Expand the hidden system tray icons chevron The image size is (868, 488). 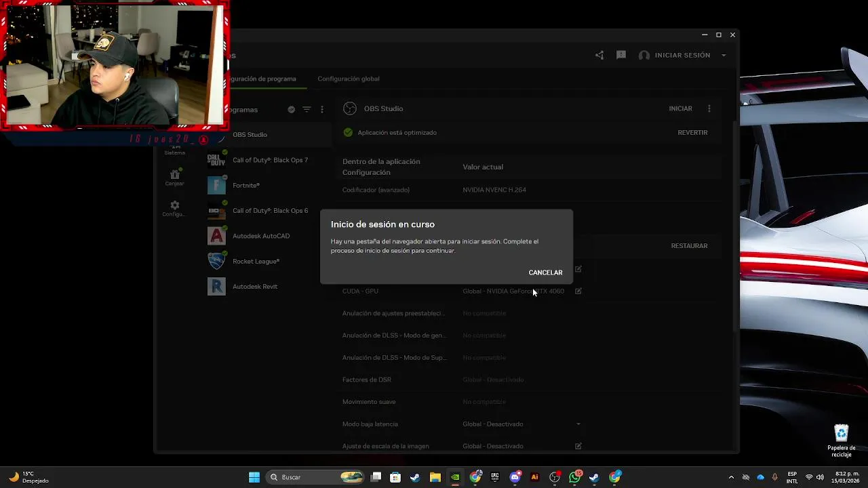(731, 477)
